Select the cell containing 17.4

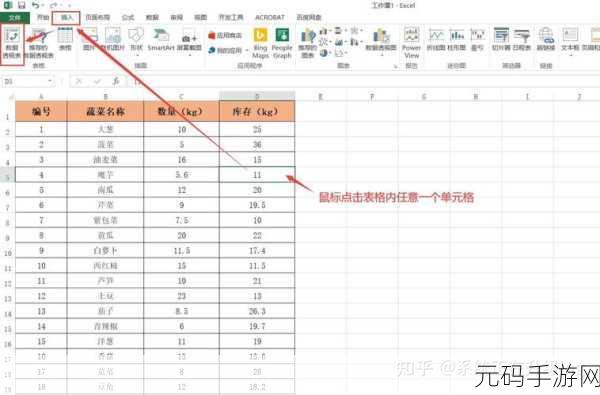257,251
